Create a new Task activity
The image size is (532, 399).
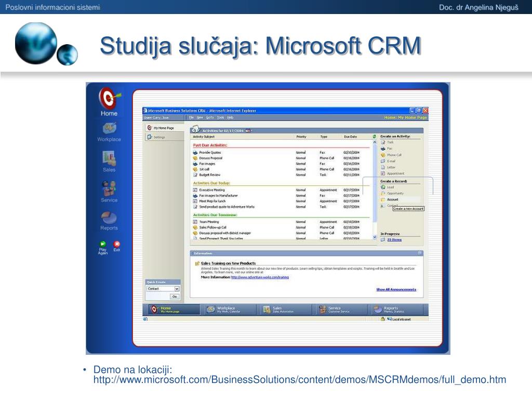click(x=387, y=142)
